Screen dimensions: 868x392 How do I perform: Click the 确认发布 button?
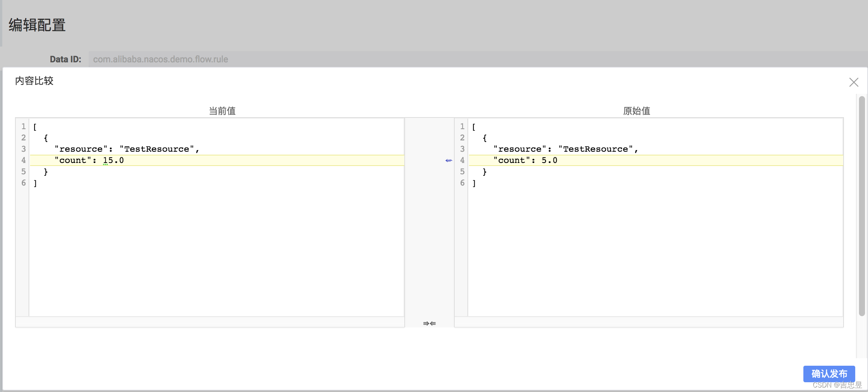pyautogui.click(x=829, y=374)
